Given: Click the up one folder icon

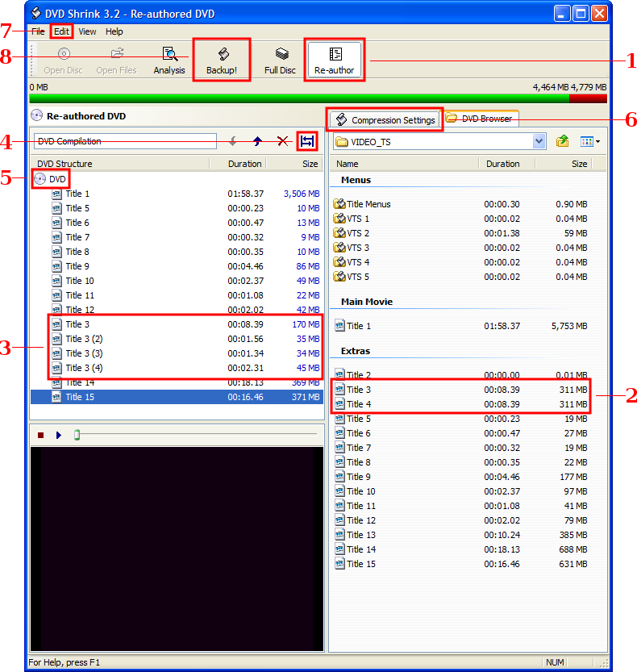Looking at the screenshot, I should [x=562, y=141].
